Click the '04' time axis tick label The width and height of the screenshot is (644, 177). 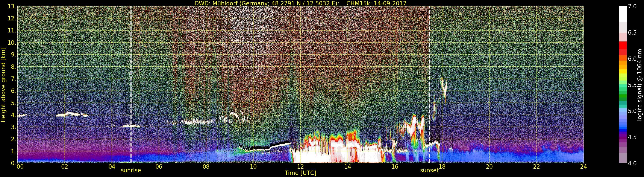(112, 167)
